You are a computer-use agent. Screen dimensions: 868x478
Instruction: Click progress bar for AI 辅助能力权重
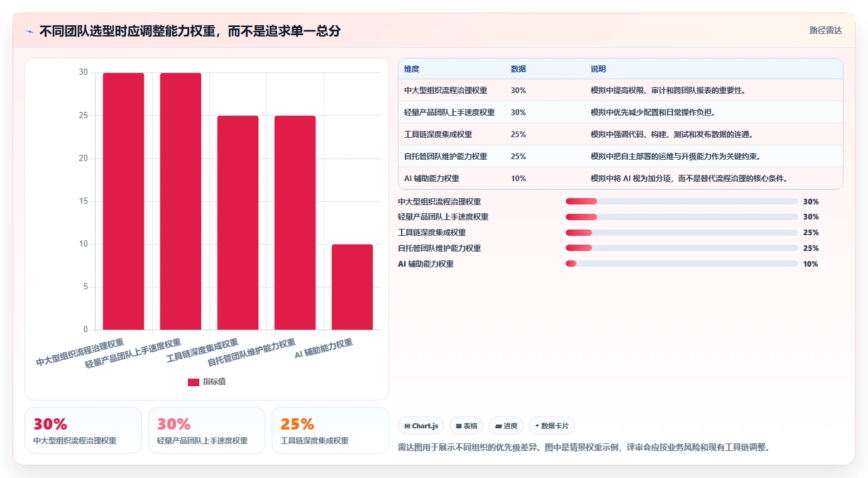[682, 264]
